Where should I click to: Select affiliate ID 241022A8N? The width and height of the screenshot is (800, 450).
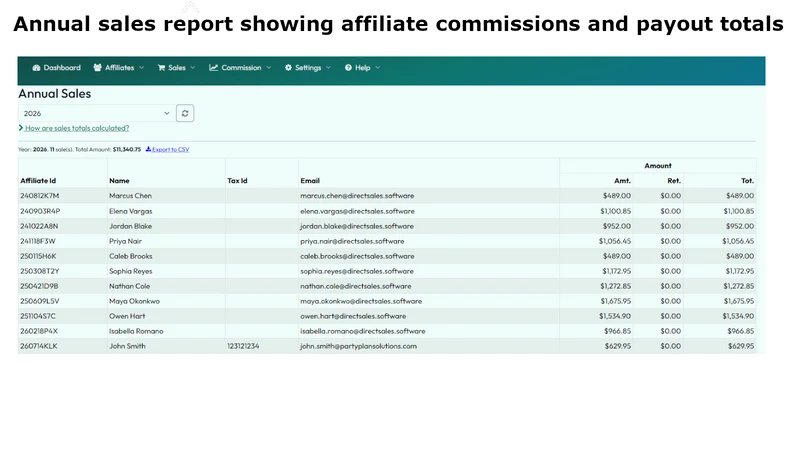(x=39, y=226)
